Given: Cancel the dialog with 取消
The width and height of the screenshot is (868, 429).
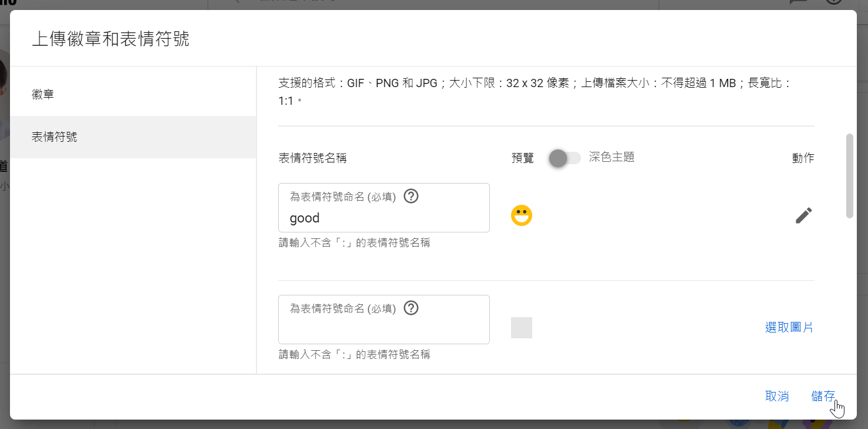Looking at the screenshot, I should (777, 396).
